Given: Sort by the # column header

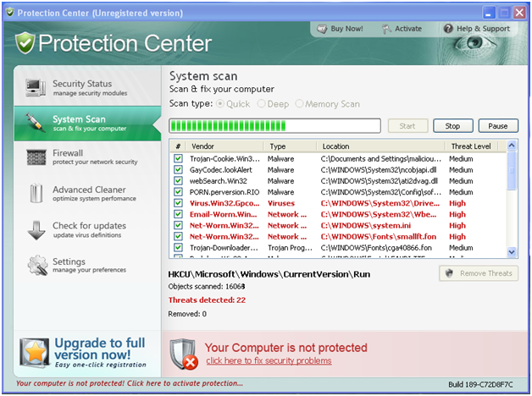Looking at the screenshot, I should pos(178,146).
